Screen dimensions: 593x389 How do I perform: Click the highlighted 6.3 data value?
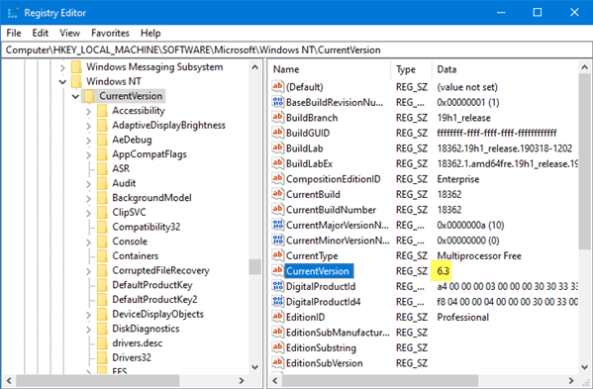442,271
